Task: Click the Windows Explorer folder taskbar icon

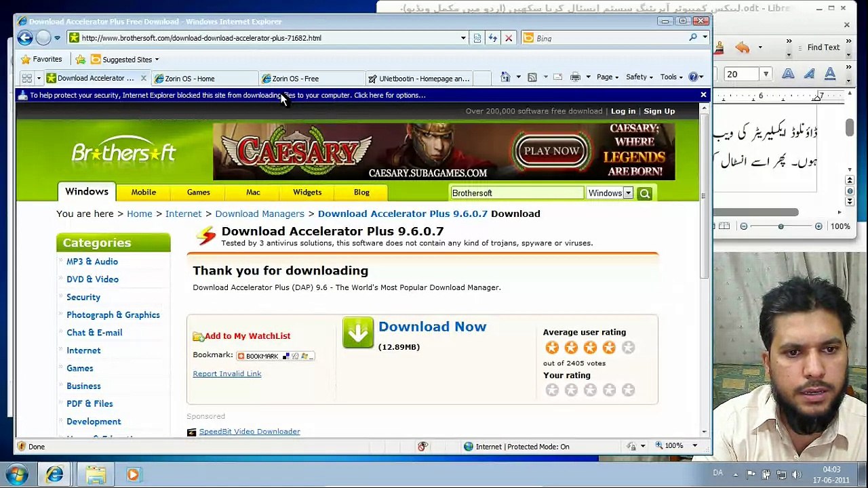Action: (95, 474)
